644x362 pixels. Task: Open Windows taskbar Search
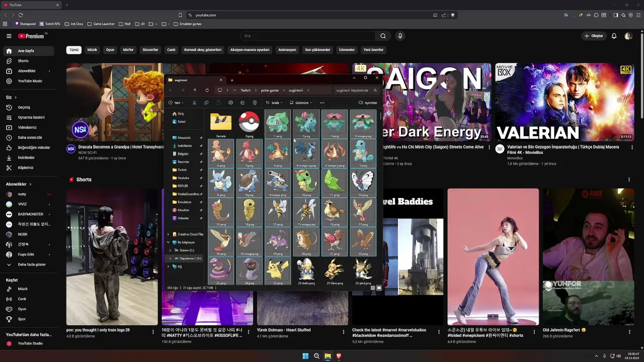click(316, 356)
